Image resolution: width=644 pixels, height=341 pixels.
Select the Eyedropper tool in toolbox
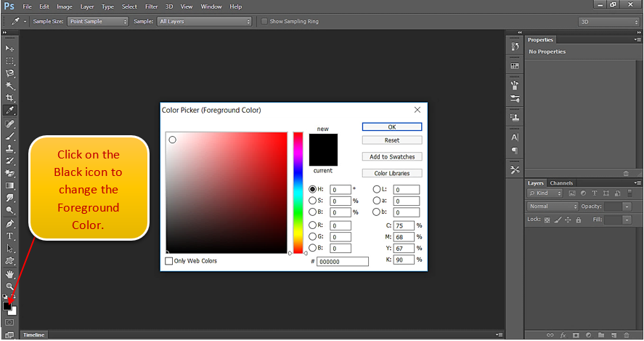9,111
